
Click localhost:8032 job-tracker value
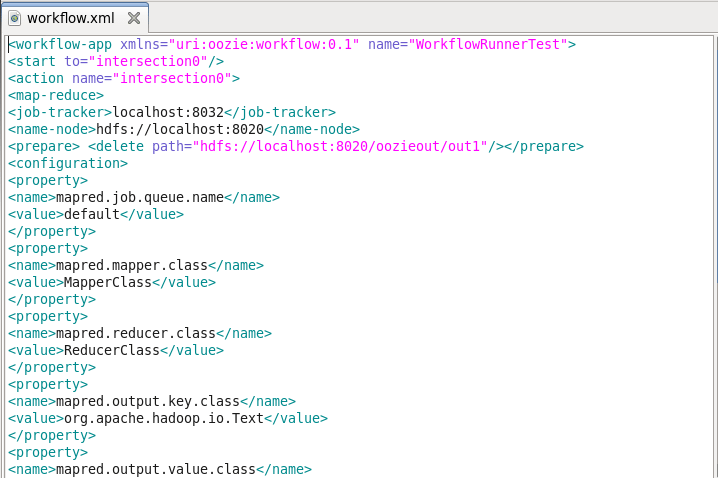pos(168,112)
